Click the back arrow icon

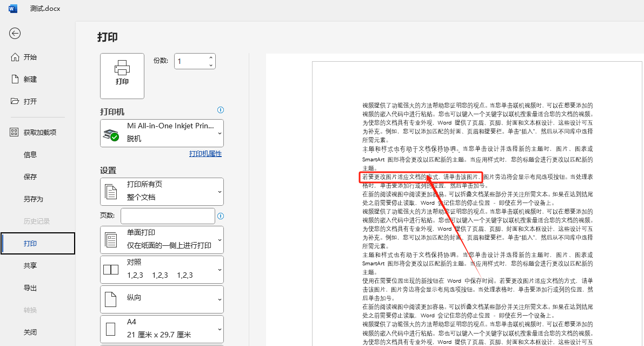pyautogui.click(x=15, y=34)
